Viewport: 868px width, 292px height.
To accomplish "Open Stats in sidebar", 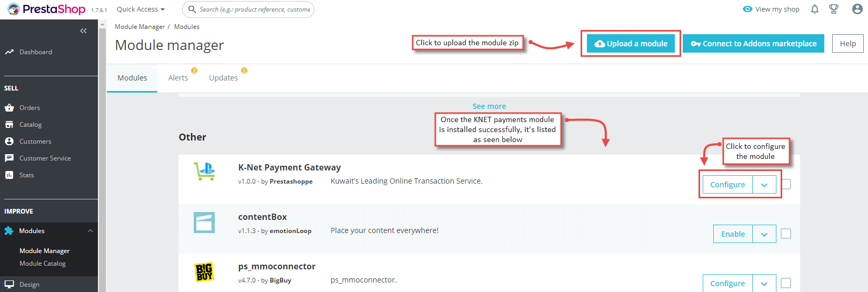I will [x=26, y=175].
